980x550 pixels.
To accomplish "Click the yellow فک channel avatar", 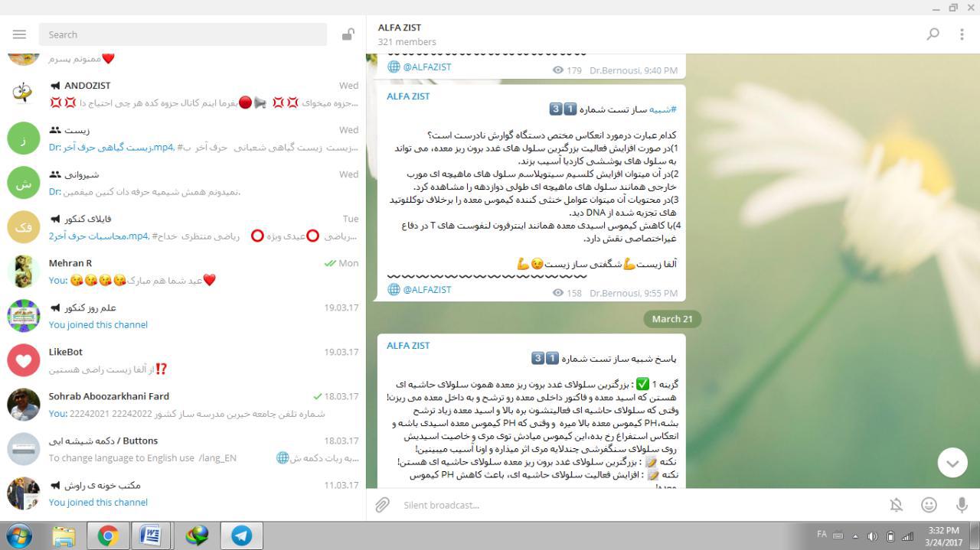I will (24, 227).
